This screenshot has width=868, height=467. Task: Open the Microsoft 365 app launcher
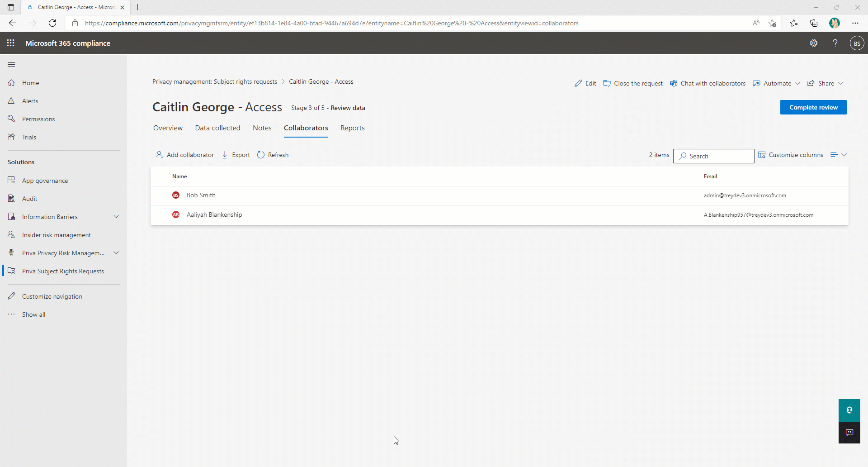click(x=11, y=43)
